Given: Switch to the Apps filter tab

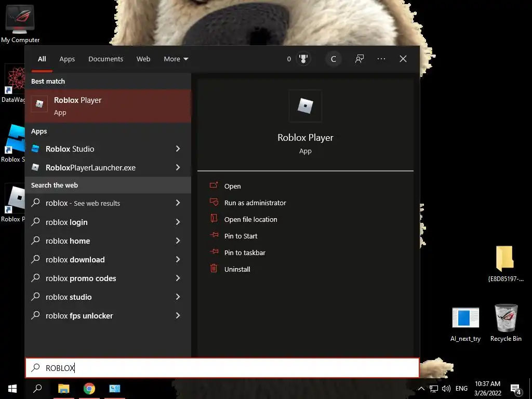Looking at the screenshot, I should [67, 59].
